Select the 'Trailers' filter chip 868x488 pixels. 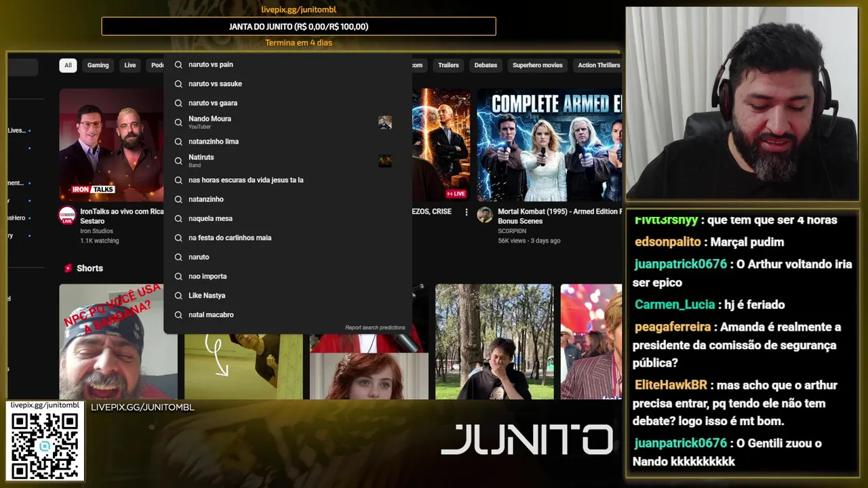pyautogui.click(x=448, y=65)
